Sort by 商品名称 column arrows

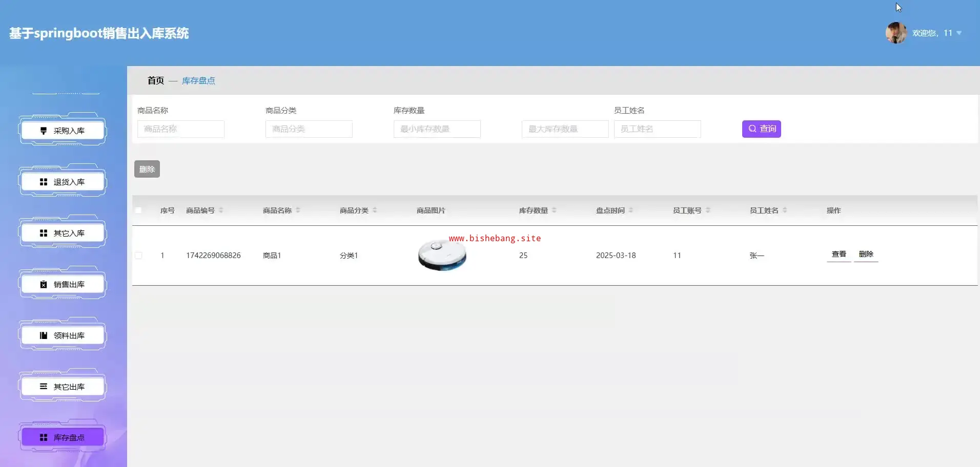click(298, 210)
